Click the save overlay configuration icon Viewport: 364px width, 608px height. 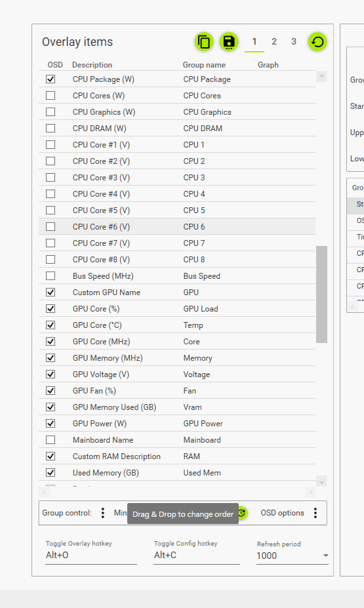[x=229, y=41]
